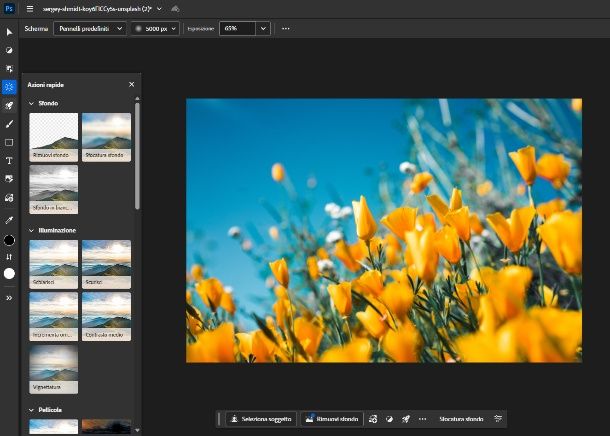Select the Brush tool
Screen dimensions: 610x436
[x=9, y=124]
